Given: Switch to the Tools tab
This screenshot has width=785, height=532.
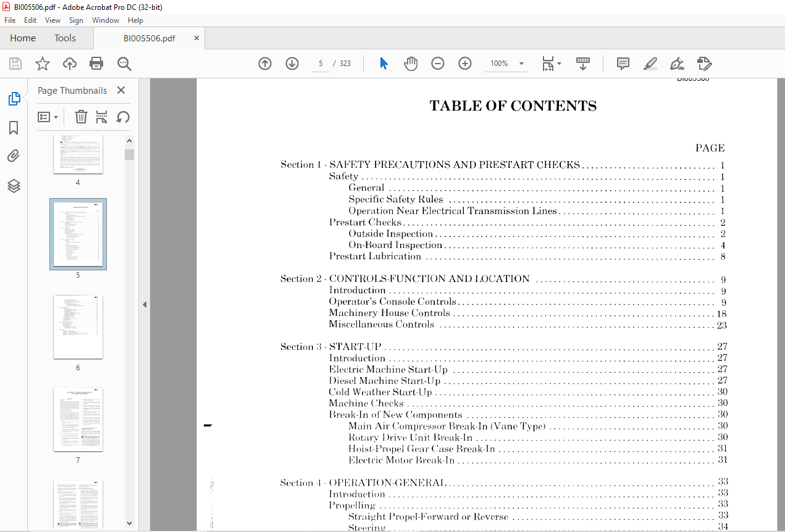Looking at the screenshot, I should pyautogui.click(x=65, y=38).
